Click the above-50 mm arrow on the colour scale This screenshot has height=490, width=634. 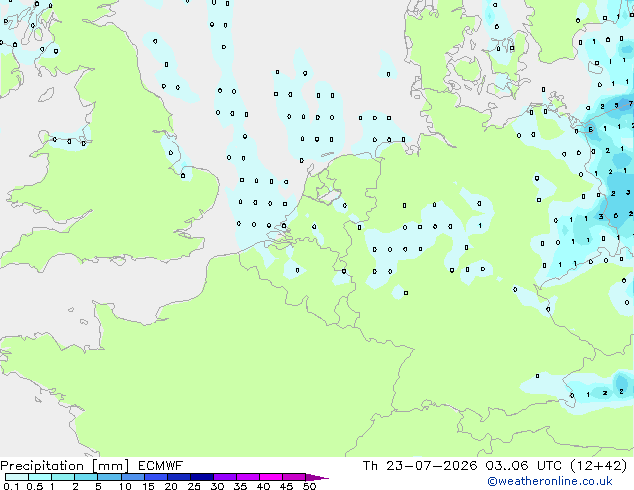pos(317,477)
